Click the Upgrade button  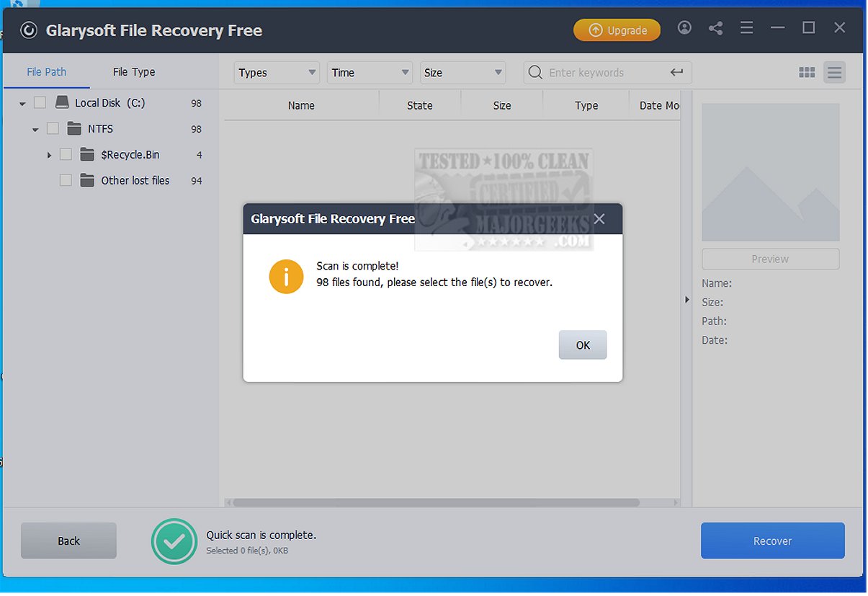[x=617, y=30]
